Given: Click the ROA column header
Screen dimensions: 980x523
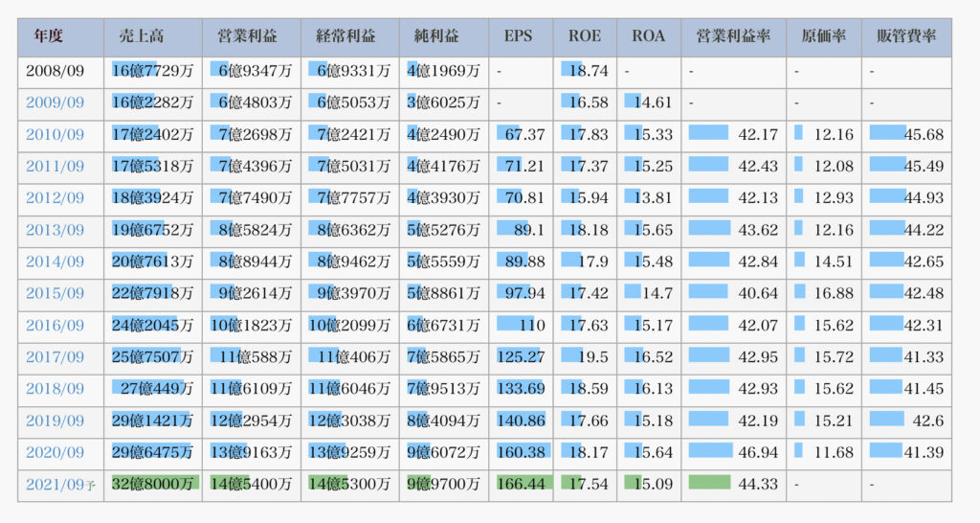Looking at the screenshot, I should click(648, 36).
